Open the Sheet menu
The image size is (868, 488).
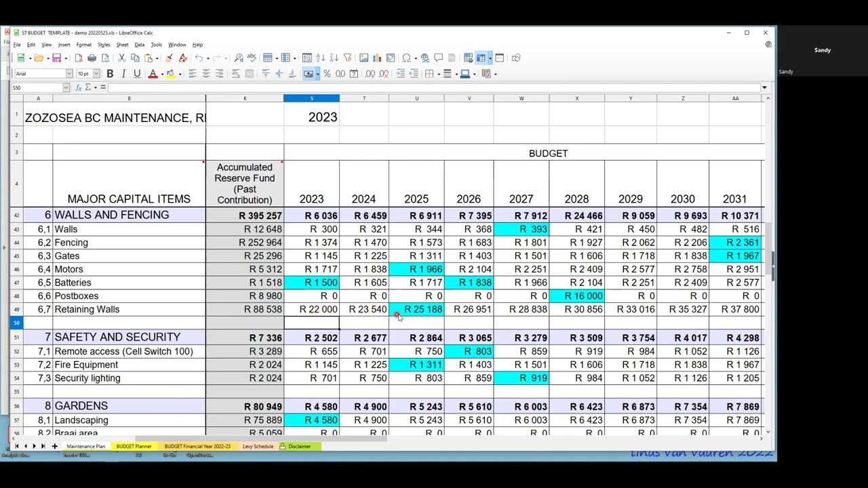(122, 45)
